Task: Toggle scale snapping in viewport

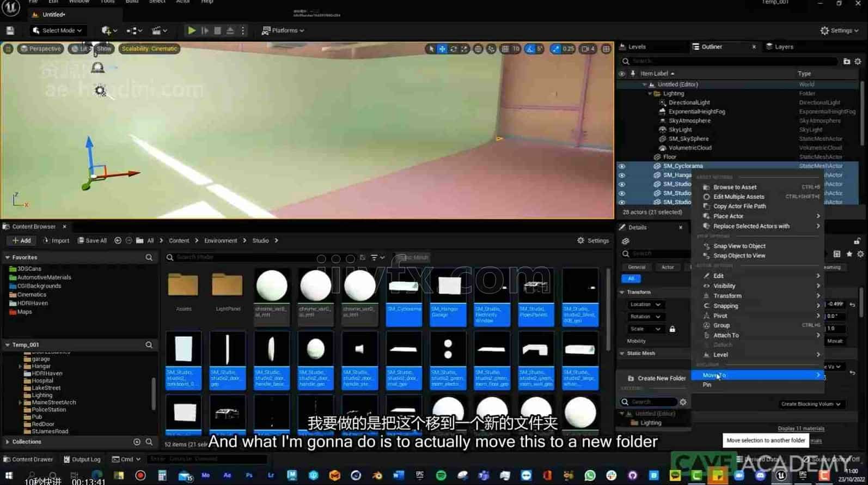Action: (555, 48)
